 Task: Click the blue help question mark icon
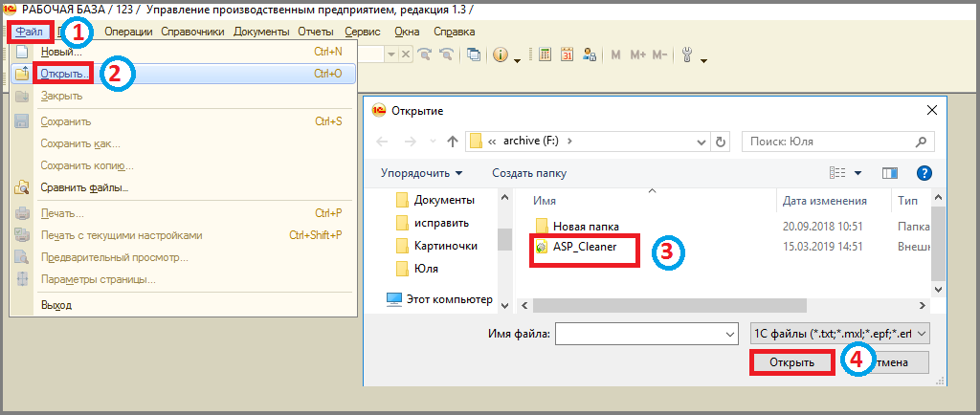coord(924,173)
